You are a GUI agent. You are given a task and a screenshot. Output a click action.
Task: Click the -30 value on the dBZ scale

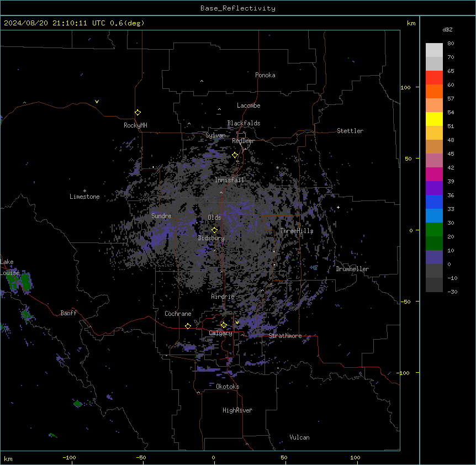452,292
